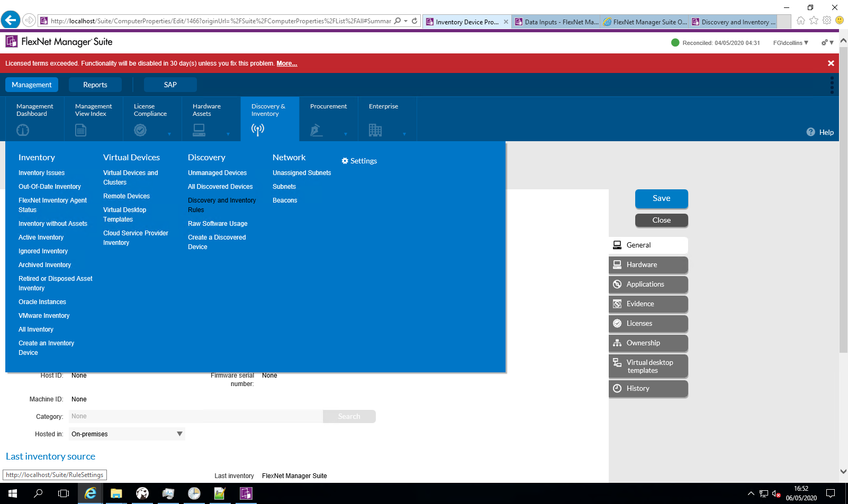Click the Help question mark icon
Viewport: 848px width, 504px height.
pos(810,132)
